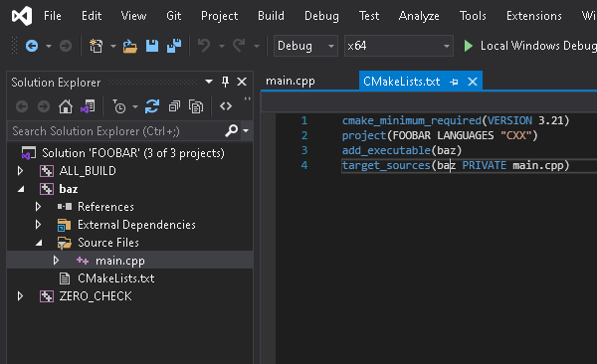The image size is (597, 364).
Task: Open the Redo history dropdown arrow
Action: pyautogui.click(x=257, y=46)
